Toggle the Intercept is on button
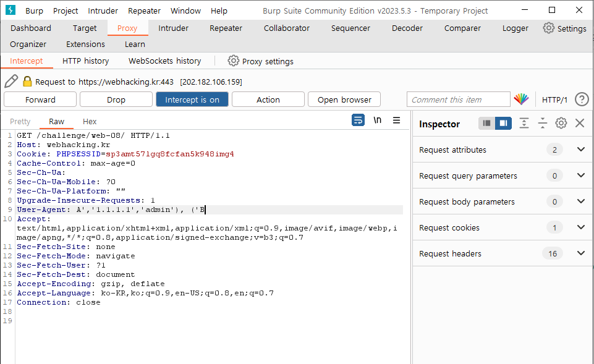Viewport: 594px width, 364px height. 192,99
